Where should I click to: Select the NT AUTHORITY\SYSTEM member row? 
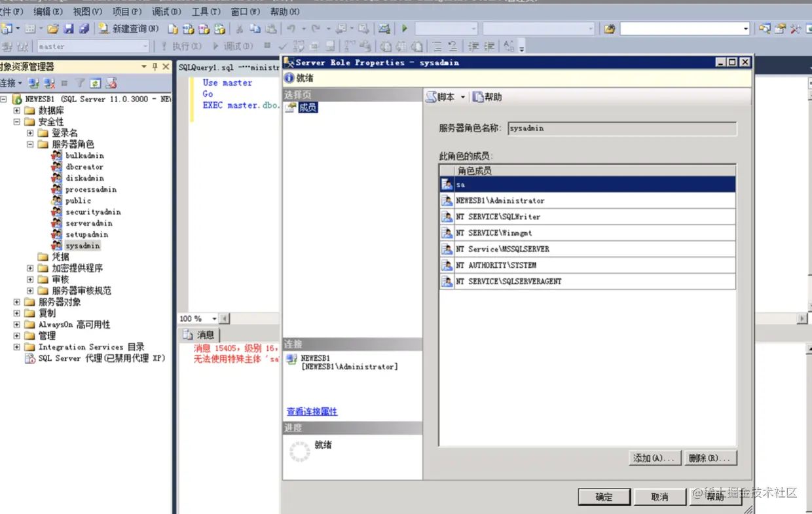(x=587, y=265)
